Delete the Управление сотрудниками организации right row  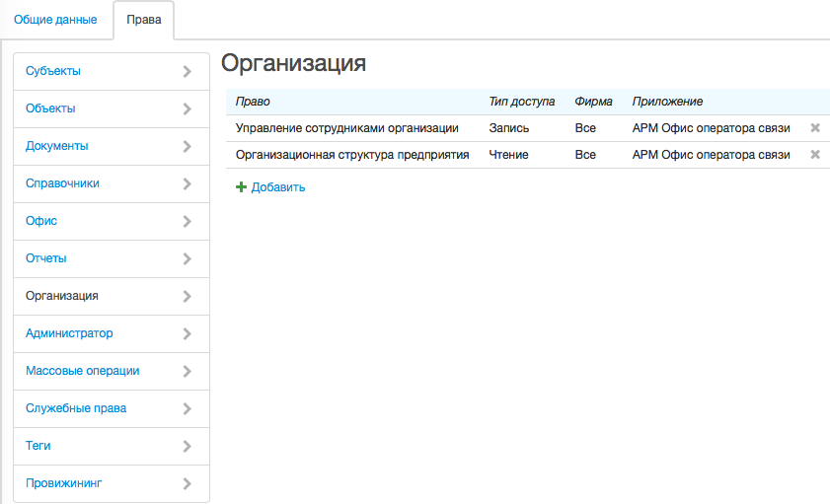point(815,128)
